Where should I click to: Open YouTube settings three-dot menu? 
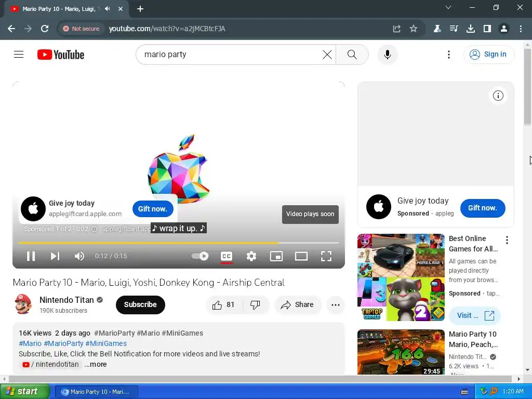tap(448, 54)
